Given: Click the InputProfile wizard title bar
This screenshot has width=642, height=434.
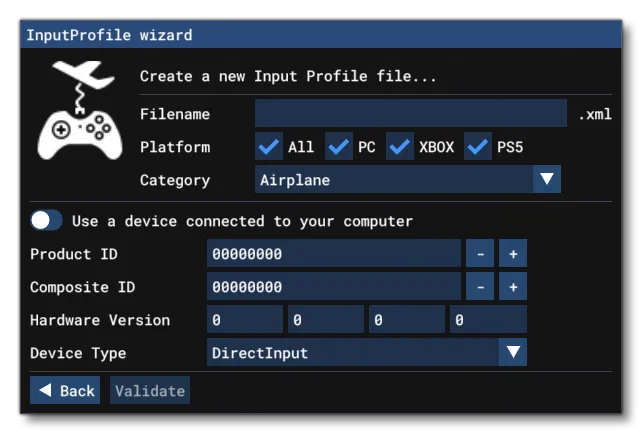Looking at the screenshot, I should tap(321, 34).
